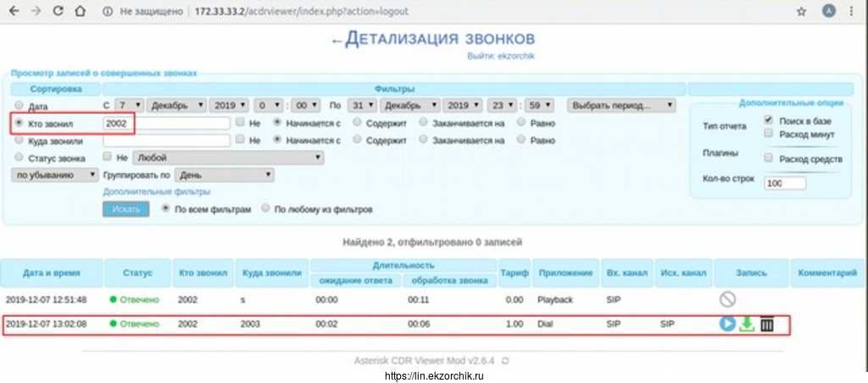The height and width of the screenshot is (383, 868).
Task: Open the 'по убыванию' sort order dropdown
Action: pyautogui.click(x=55, y=175)
